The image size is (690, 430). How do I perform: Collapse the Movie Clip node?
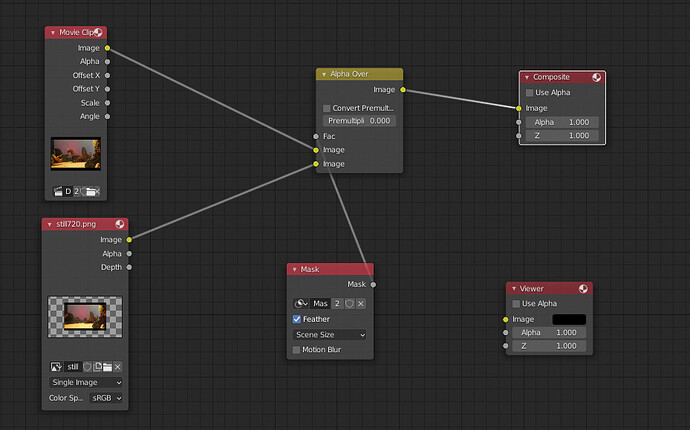point(53,33)
